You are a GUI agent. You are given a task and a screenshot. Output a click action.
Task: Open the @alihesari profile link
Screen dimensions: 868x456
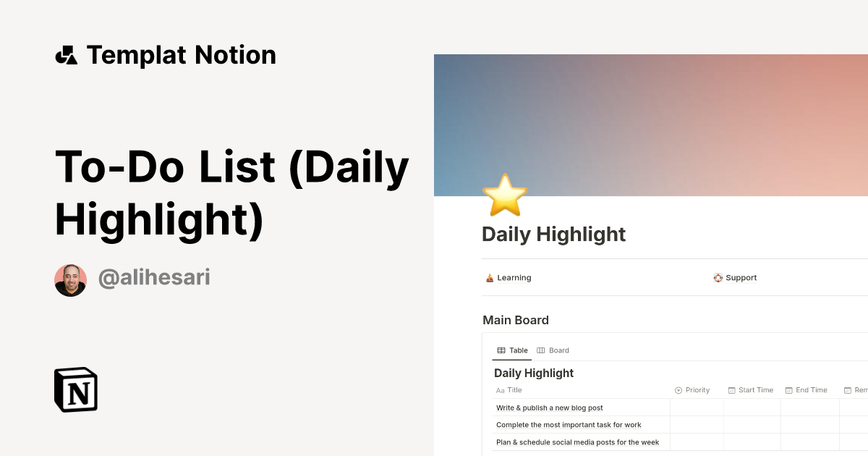(x=153, y=277)
